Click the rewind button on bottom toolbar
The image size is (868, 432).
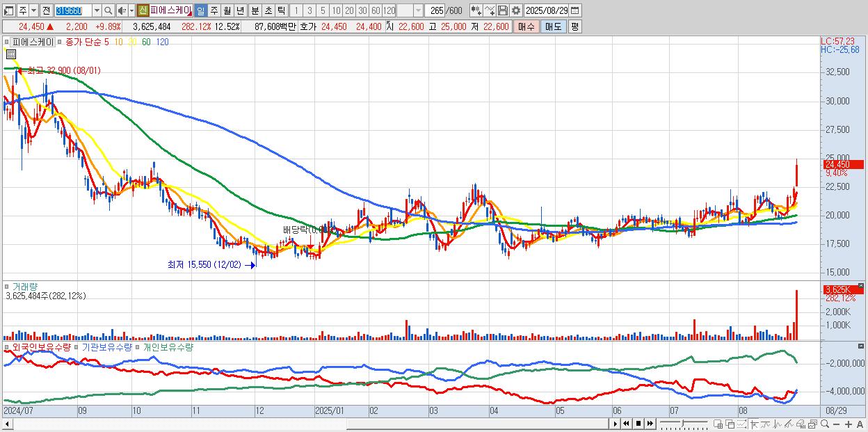[x=626, y=424]
